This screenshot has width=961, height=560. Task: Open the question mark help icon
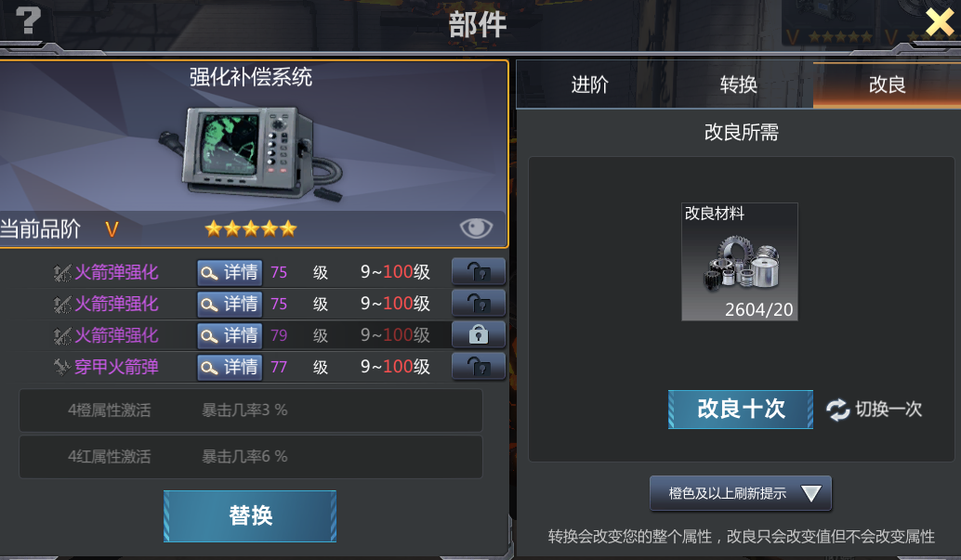28,20
